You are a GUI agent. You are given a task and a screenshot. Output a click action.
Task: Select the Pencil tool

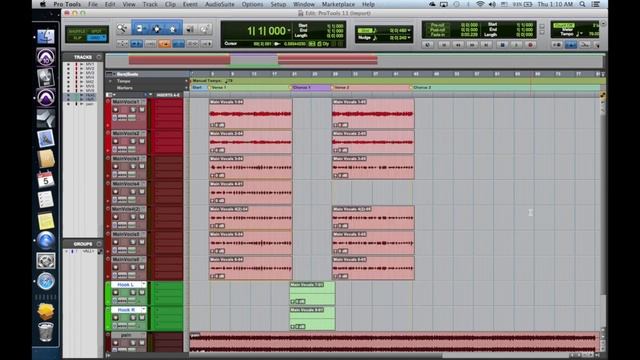click(205, 29)
